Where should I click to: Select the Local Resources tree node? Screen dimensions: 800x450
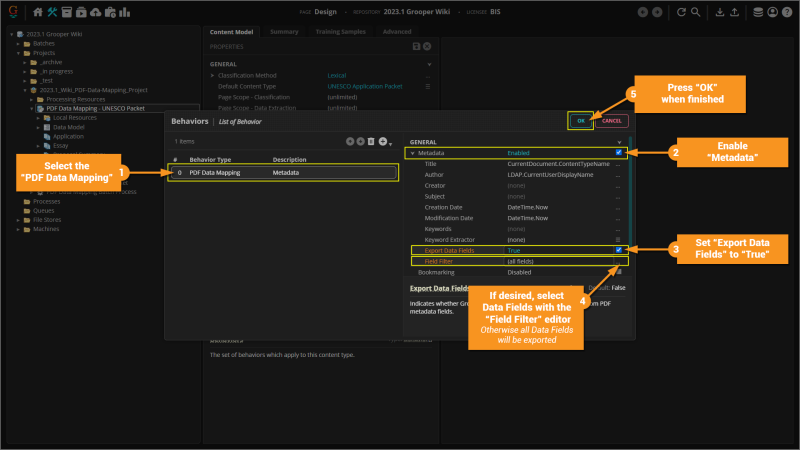click(x=74, y=118)
